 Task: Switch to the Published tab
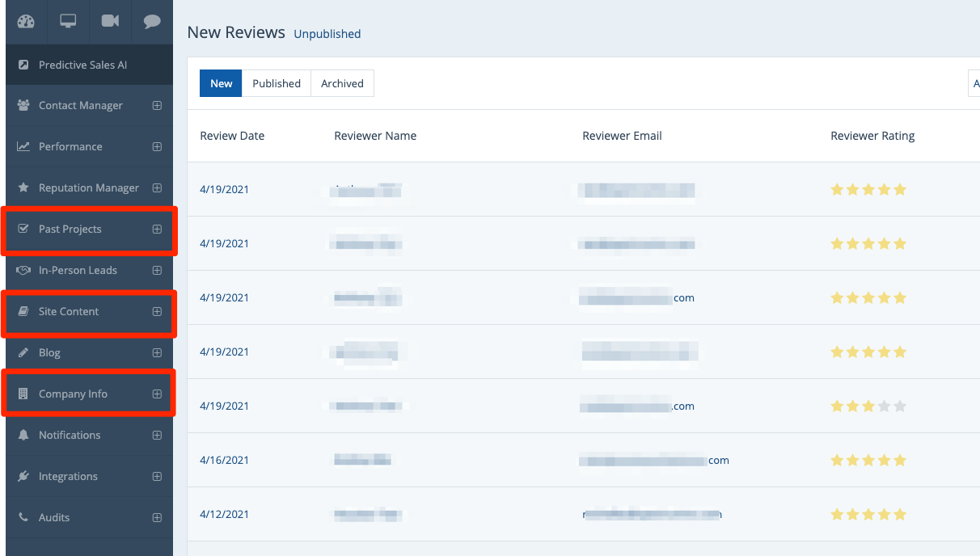point(277,83)
